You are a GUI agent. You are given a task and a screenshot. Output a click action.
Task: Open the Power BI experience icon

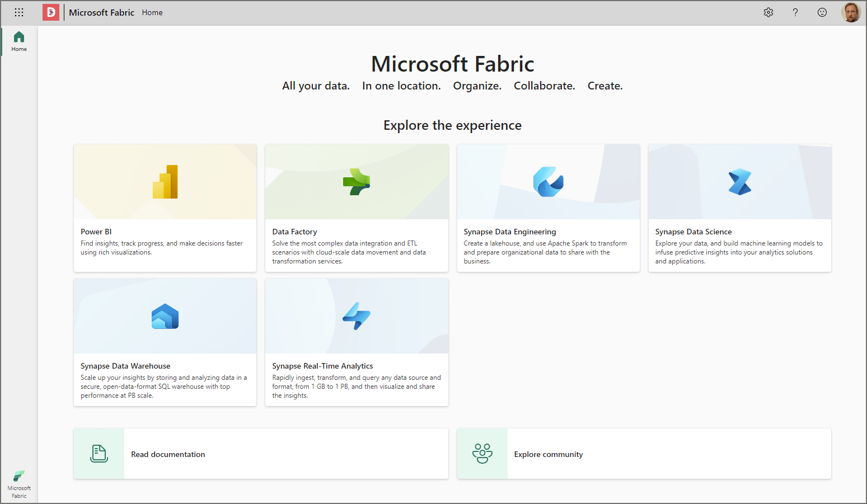pos(165,181)
